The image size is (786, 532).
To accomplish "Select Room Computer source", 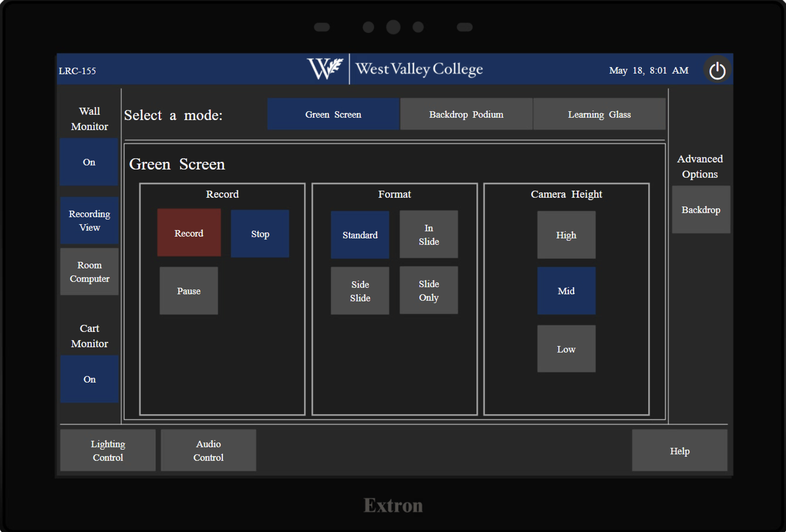I will tap(89, 272).
